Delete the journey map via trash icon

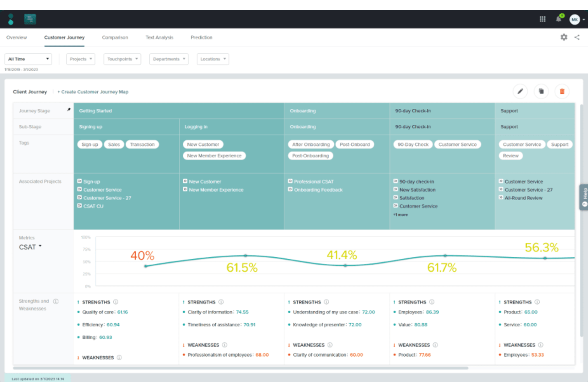[x=562, y=91]
